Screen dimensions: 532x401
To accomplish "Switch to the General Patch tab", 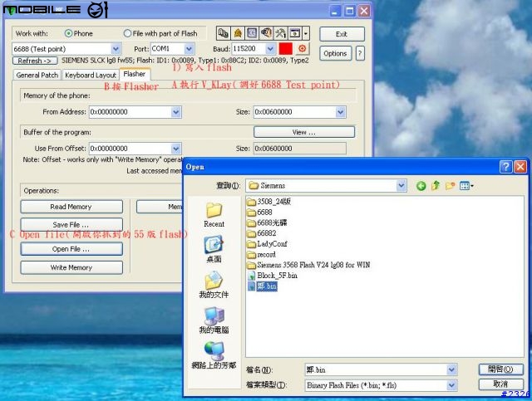I will (37, 75).
